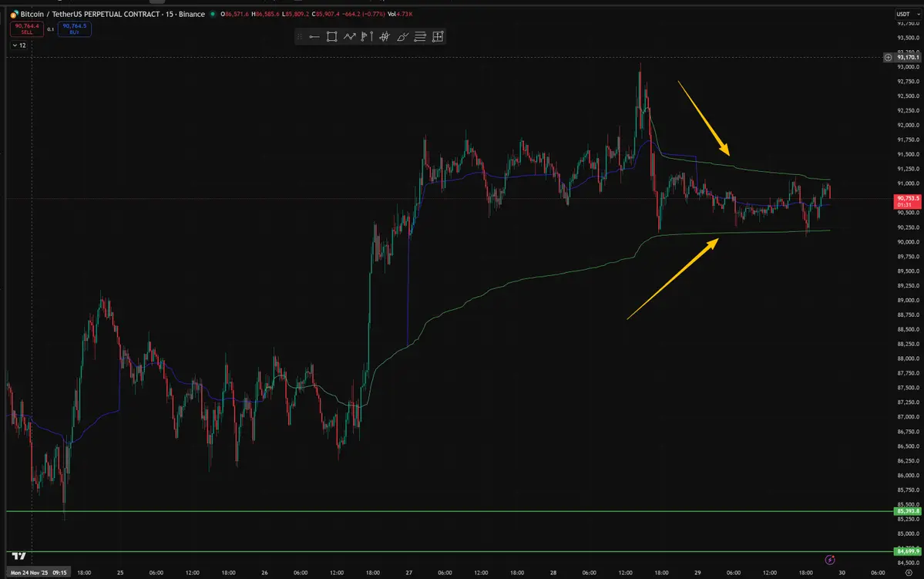Screen dimensions: 924x579
Task: Click the open value O86,571.6
Action: [x=234, y=14]
